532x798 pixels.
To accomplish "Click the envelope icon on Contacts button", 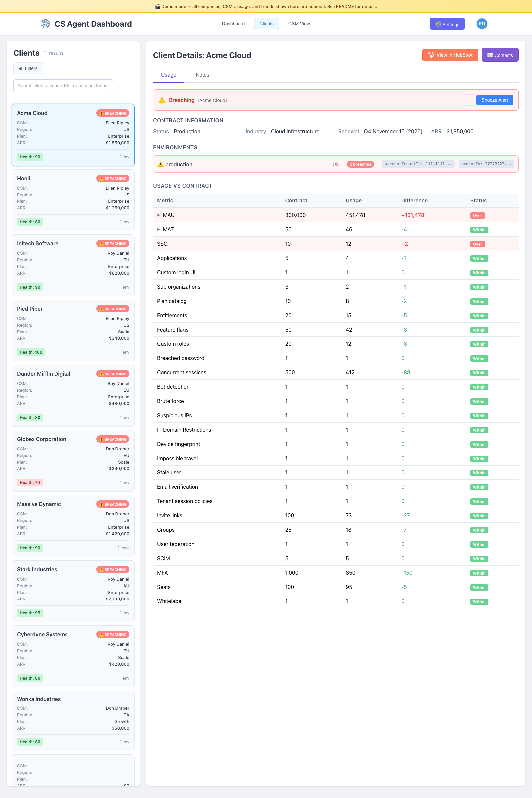I will tap(490, 55).
